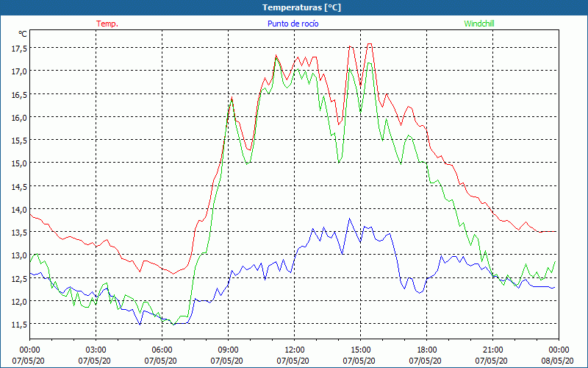Image resolution: width=588 pixels, height=368 pixels.
Task: Click the 13,0 y-axis label
Action: point(20,255)
